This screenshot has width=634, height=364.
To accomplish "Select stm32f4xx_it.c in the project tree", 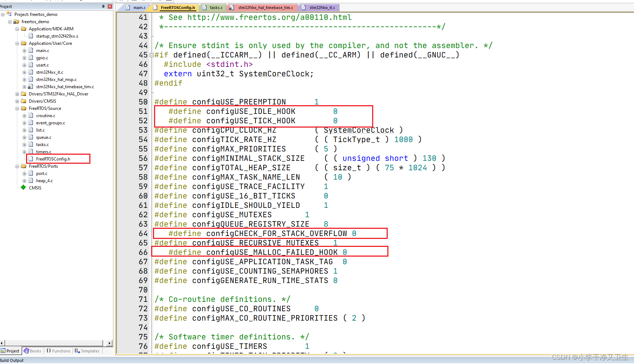I will tap(50, 72).
